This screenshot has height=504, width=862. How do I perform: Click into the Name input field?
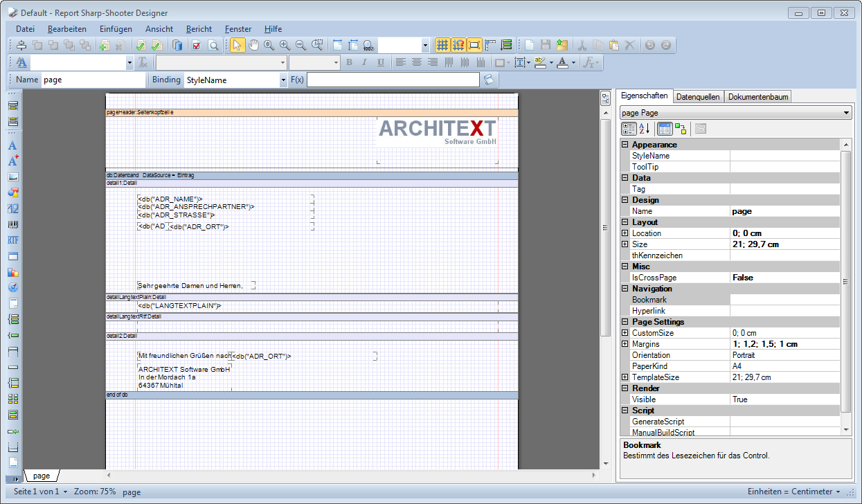93,80
